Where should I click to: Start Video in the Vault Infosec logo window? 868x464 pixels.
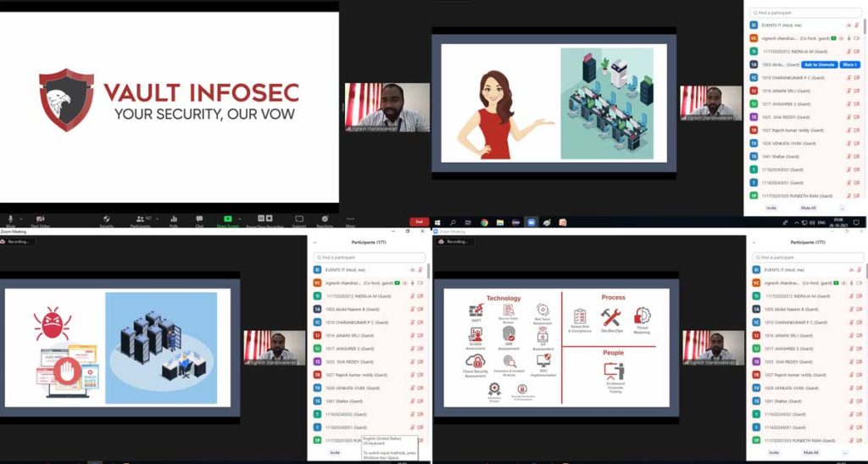[x=40, y=221]
